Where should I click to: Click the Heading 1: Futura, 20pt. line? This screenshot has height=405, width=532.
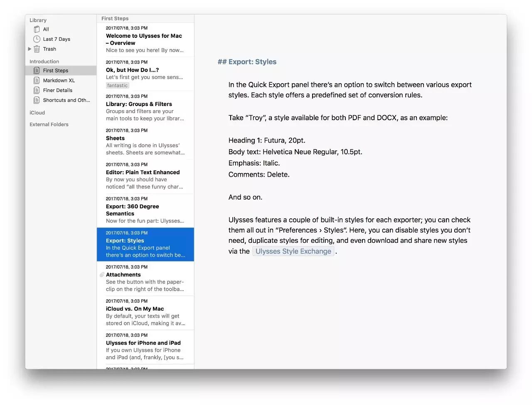267,141
